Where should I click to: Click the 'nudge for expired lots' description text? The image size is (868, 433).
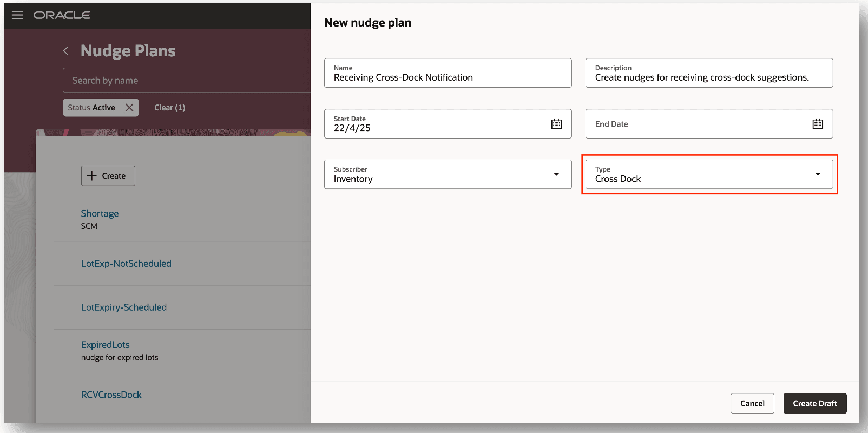click(120, 358)
